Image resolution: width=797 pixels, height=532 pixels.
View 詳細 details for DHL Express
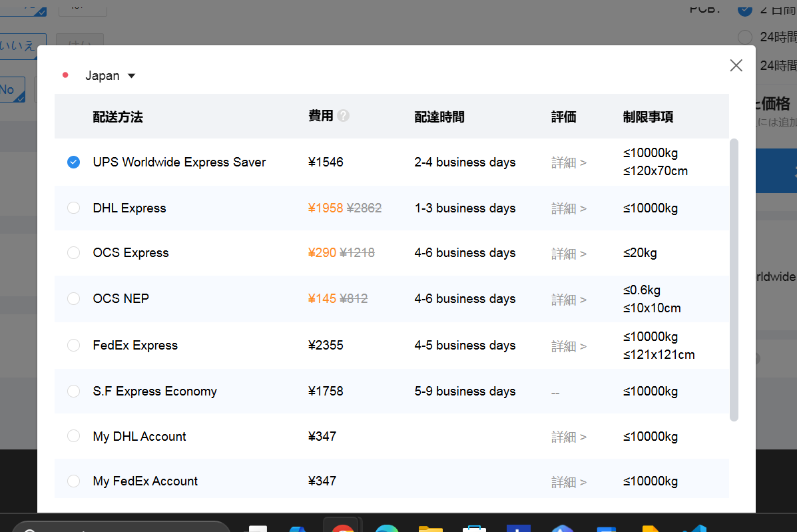click(569, 208)
